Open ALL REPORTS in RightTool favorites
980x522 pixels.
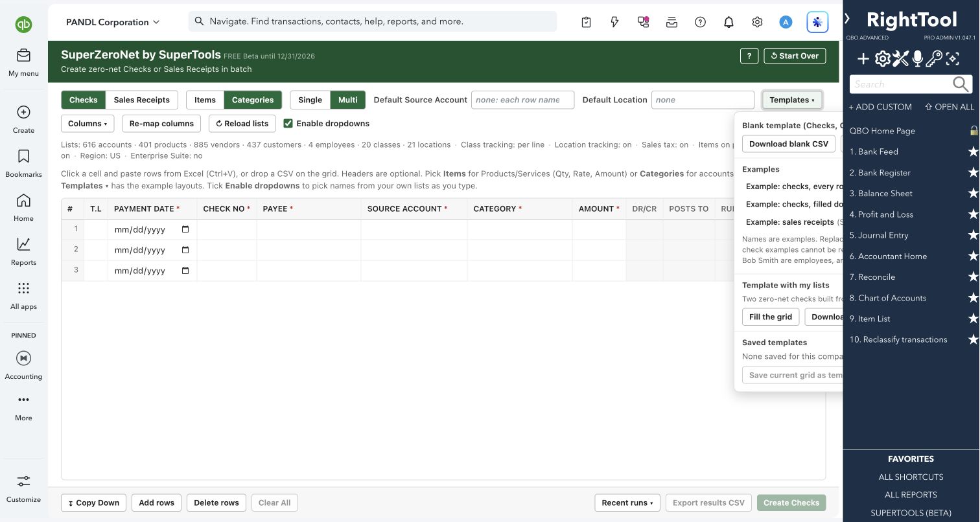pyautogui.click(x=911, y=495)
